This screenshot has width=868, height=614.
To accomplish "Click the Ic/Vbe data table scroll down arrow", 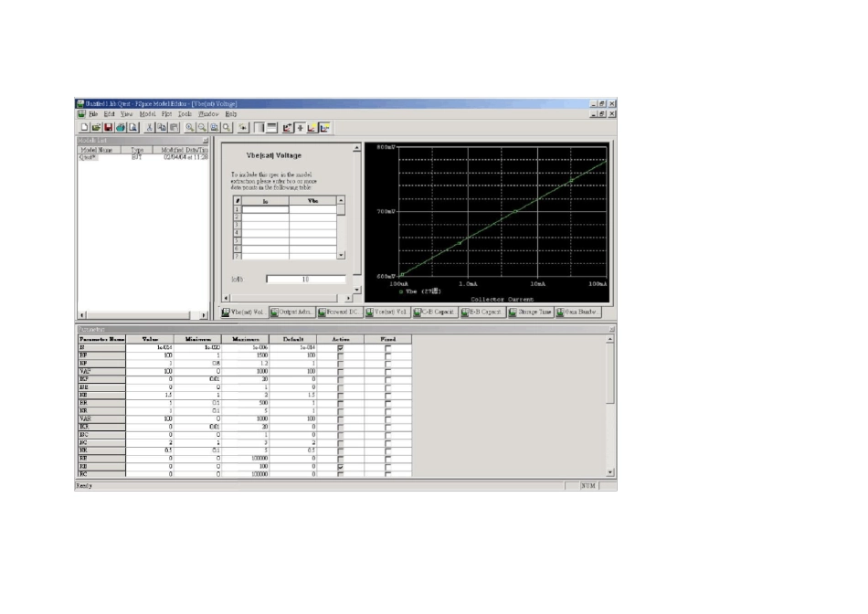I will click(341, 255).
